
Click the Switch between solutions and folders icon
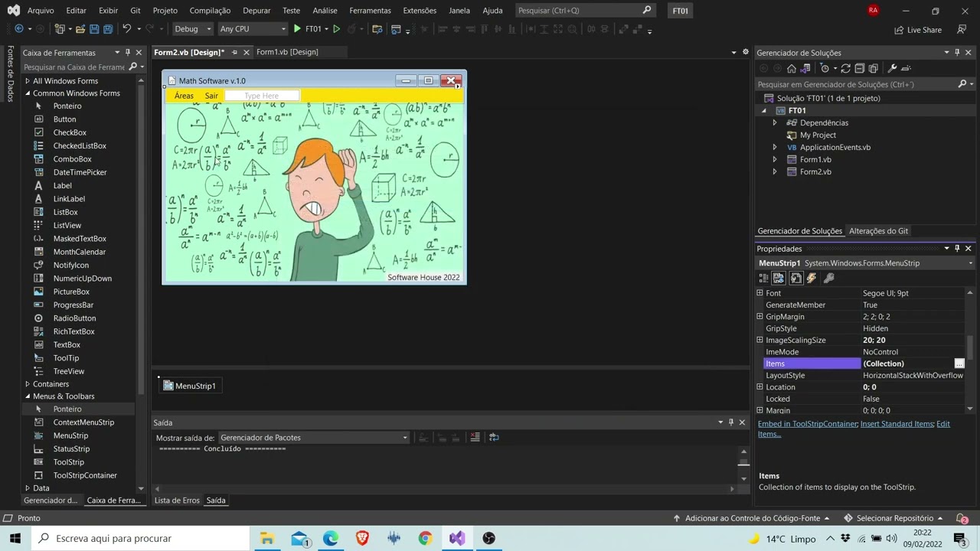[805, 68]
